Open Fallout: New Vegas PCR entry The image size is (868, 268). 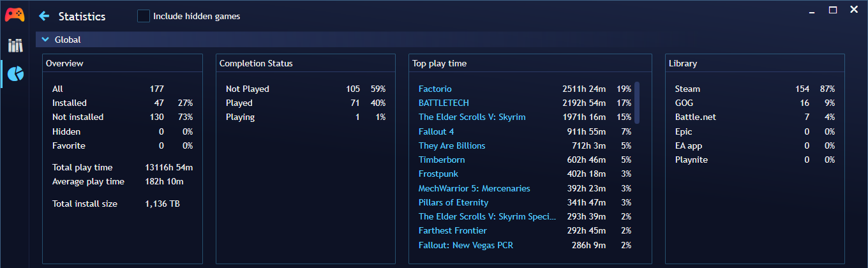466,245
